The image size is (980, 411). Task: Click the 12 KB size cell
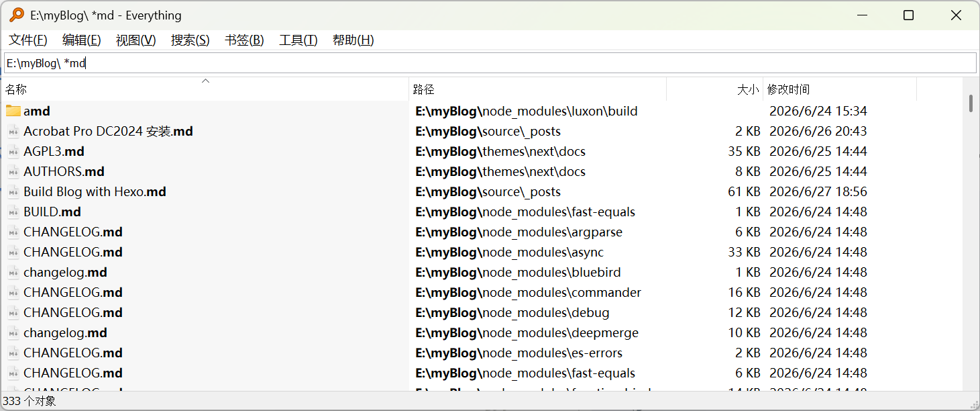744,312
